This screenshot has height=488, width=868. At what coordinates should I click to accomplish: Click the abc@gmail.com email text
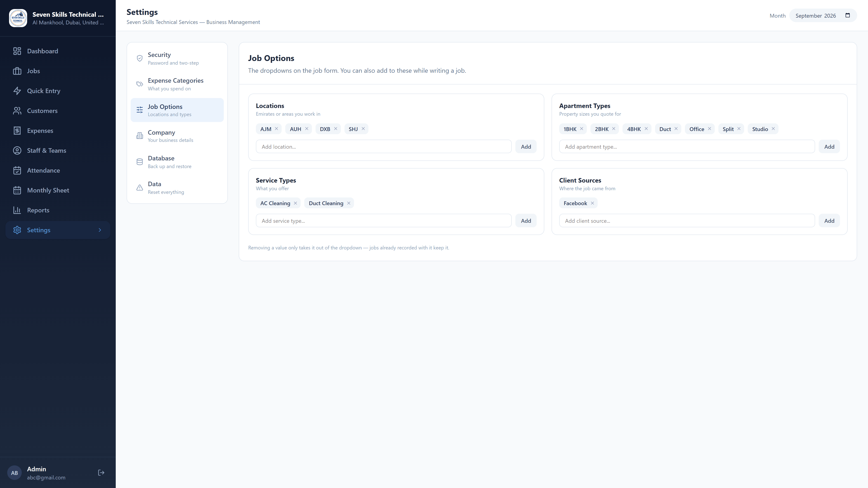pyautogui.click(x=46, y=478)
